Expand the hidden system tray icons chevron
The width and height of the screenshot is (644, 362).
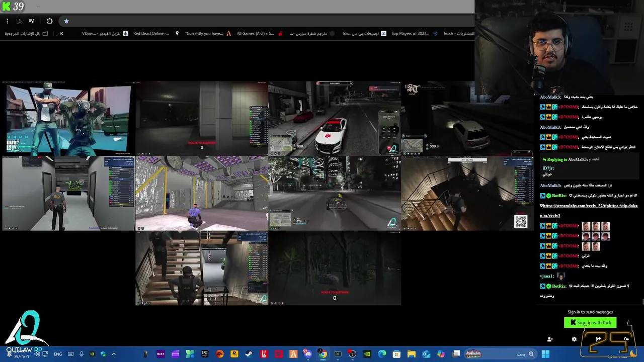[x=114, y=354]
